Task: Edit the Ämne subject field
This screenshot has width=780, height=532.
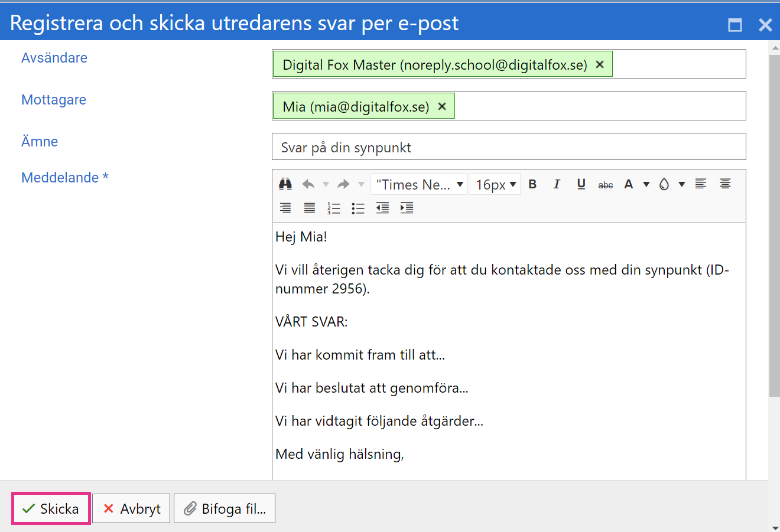Action: tap(509, 146)
